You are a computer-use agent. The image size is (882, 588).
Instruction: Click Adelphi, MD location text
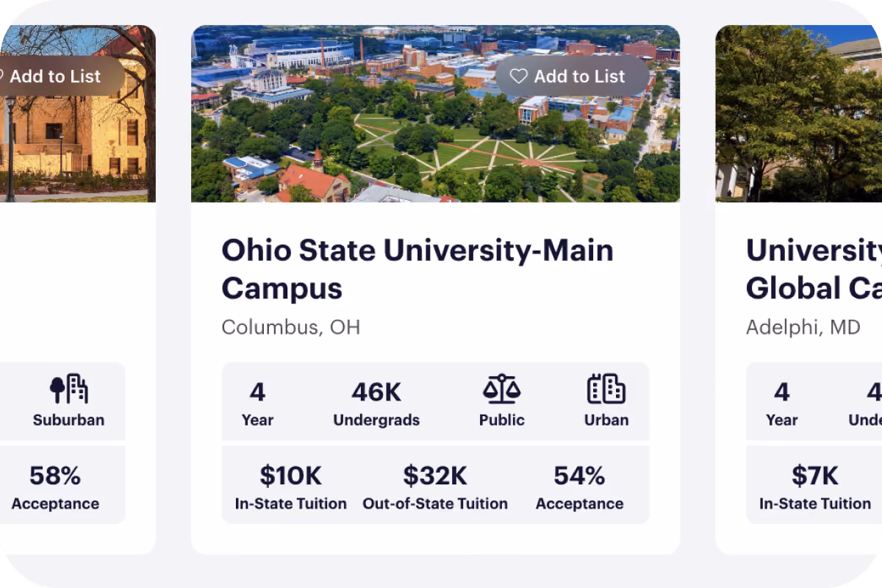[x=803, y=327]
